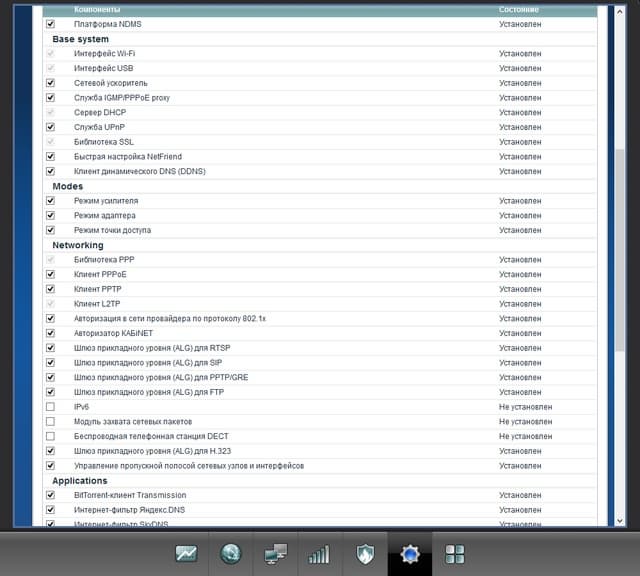Open the system gear icon
Screen dimensions: 640x576
coord(410,554)
